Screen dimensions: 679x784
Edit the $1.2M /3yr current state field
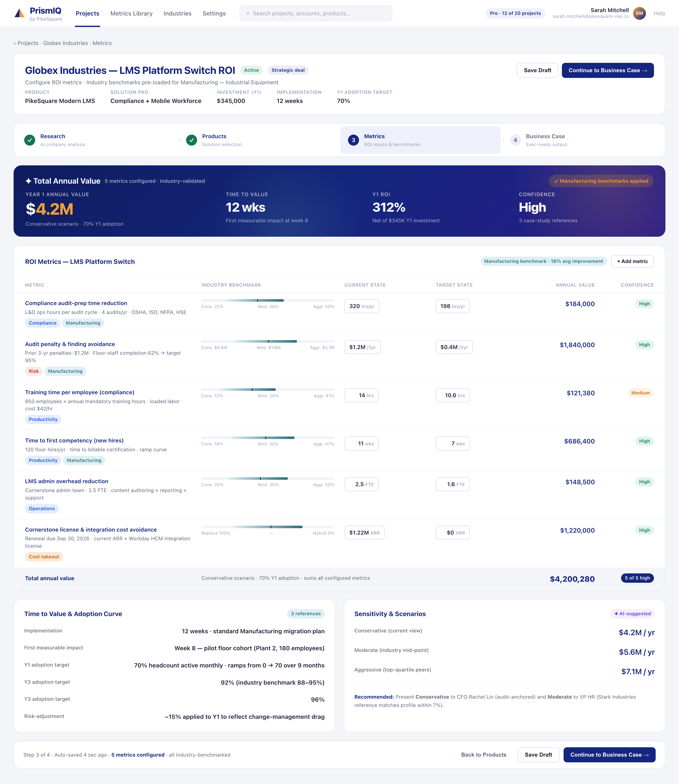[x=362, y=347]
